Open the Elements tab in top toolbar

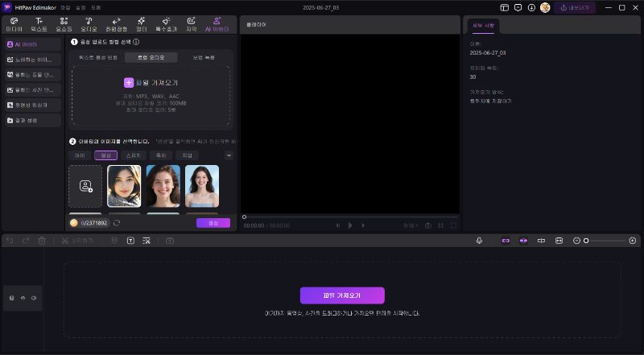(x=64, y=25)
